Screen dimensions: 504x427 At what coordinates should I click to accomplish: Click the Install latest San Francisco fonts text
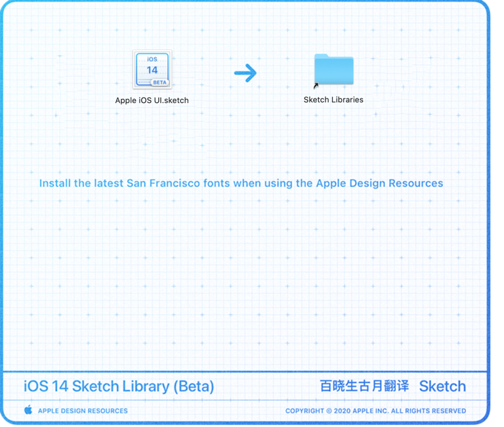241,183
